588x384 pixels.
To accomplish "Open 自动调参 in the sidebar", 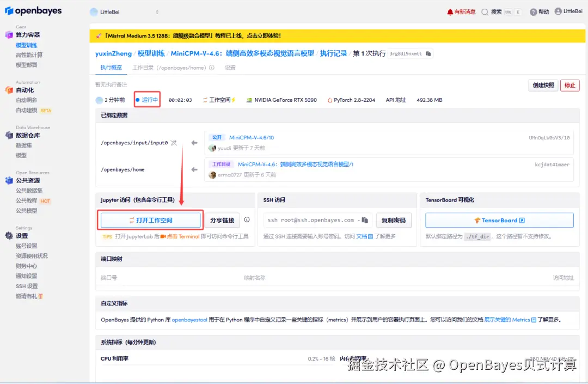I will coord(26,100).
